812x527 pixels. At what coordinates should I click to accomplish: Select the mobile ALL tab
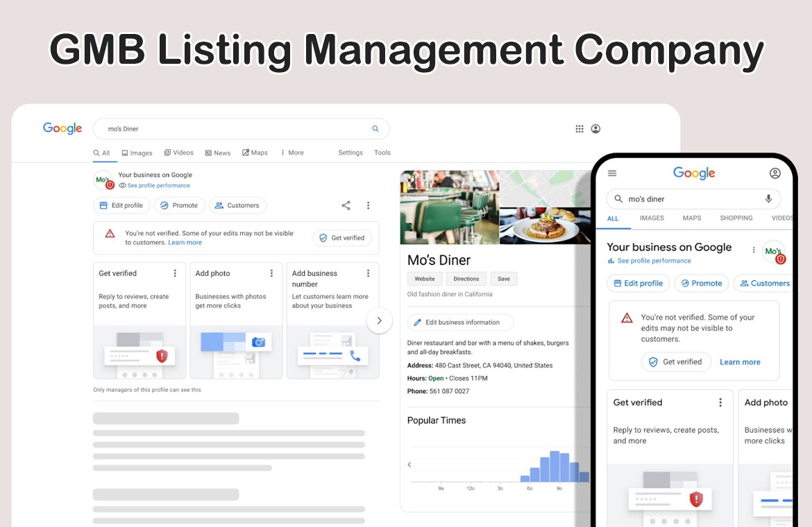(x=613, y=218)
